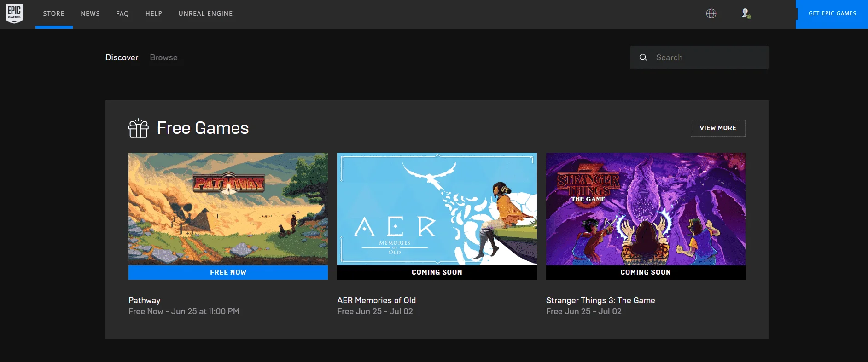Click the Get Epic Games button
Viewport: 868px width, 362px height.
pyautogui.click(x=832, y=14)
